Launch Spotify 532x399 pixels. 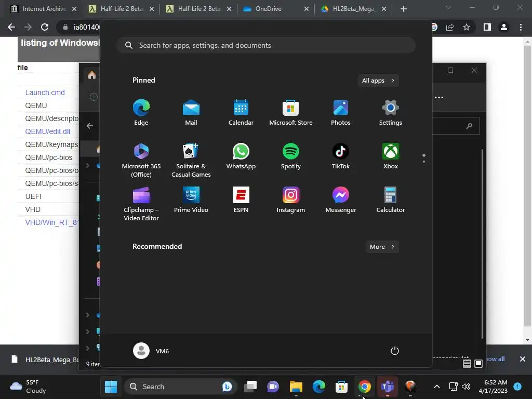point(291,156)
